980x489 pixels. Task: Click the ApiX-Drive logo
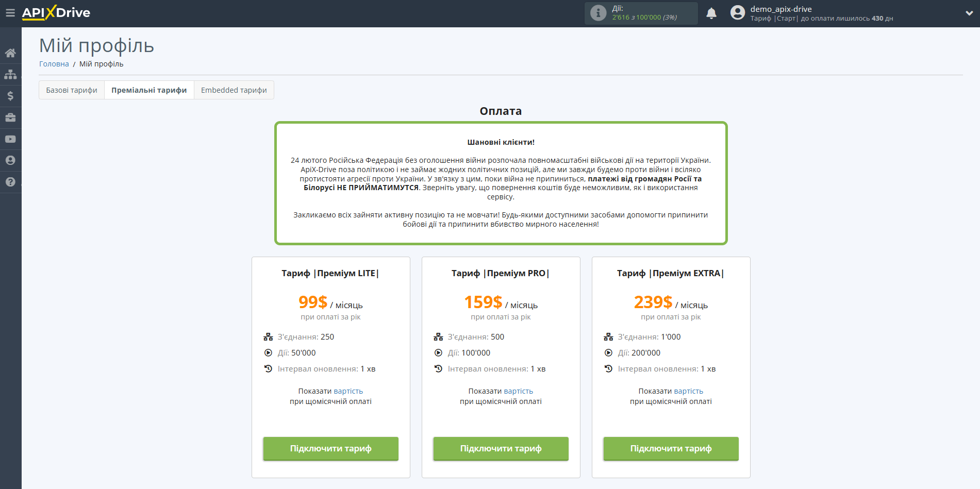[x=56, y=13]
